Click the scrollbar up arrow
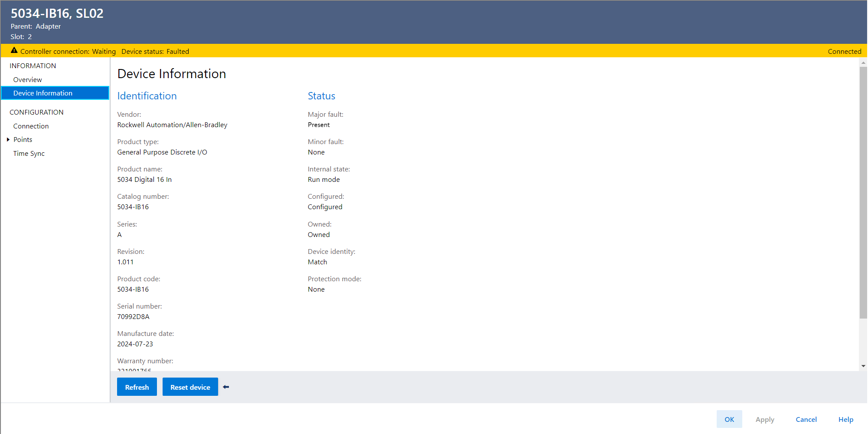The height and width of the screenshot is (434, 868). click(x=863, y=63)
